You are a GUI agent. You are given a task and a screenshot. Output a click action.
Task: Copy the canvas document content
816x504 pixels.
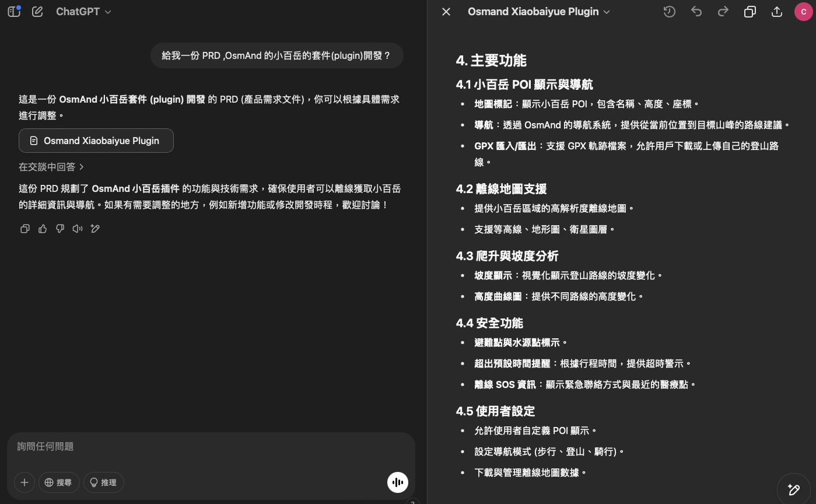750,12
